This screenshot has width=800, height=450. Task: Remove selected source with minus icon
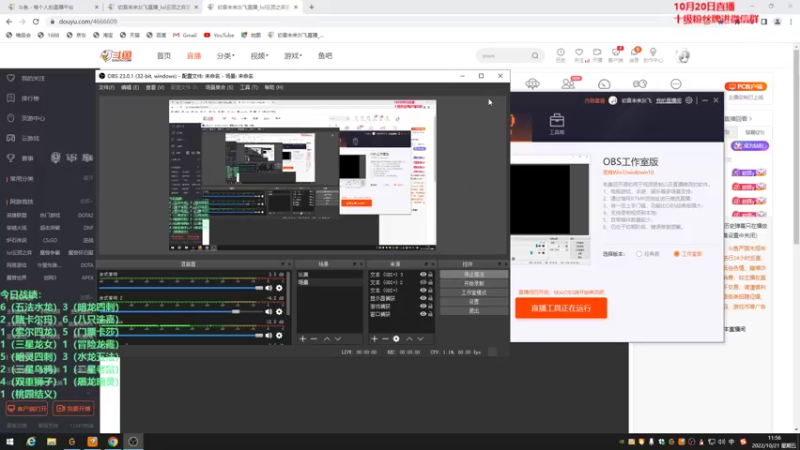click(385, 339)
